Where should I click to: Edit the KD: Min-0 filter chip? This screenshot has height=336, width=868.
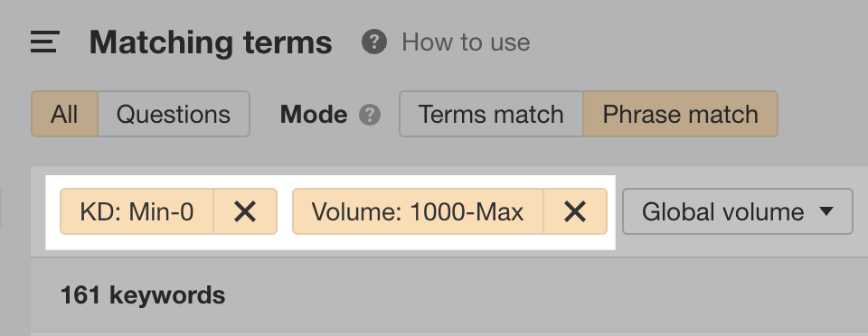(x=137, y=211)
